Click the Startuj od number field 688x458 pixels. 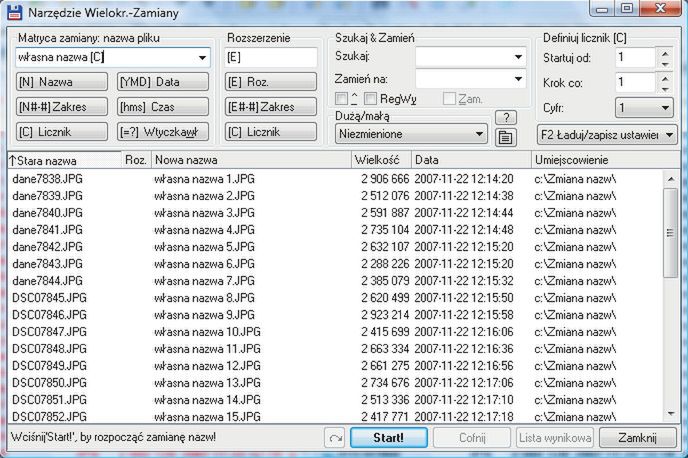635,57
